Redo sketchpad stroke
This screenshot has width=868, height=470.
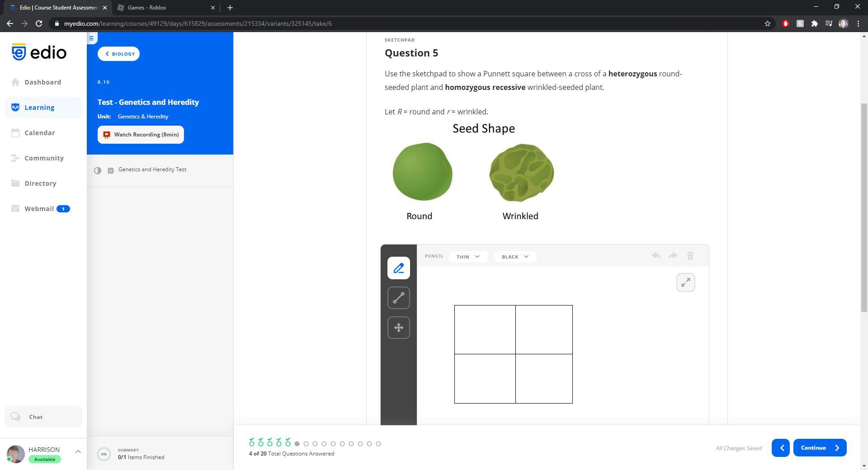(x=673, y=256)
